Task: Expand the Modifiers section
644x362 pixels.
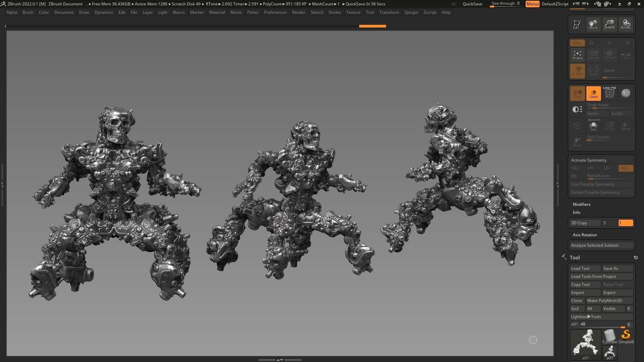Action: [582, 204]
